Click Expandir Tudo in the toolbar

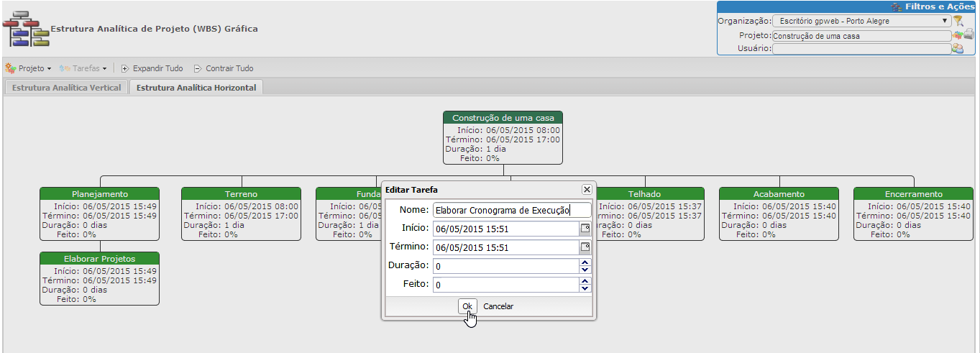[x=152, y=68]
